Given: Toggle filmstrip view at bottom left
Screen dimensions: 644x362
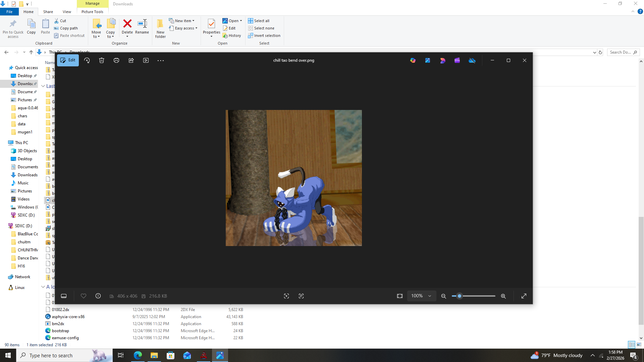Looking at the screenshot, I should coord(64,296).
